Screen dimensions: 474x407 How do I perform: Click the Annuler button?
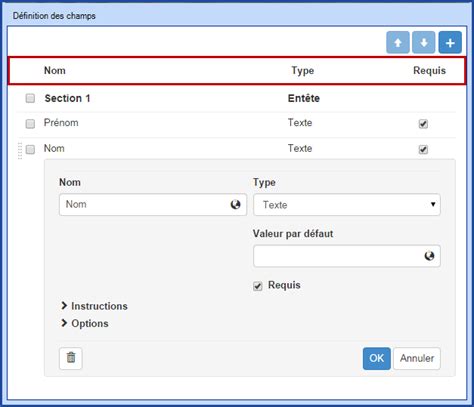click(417, 358)
